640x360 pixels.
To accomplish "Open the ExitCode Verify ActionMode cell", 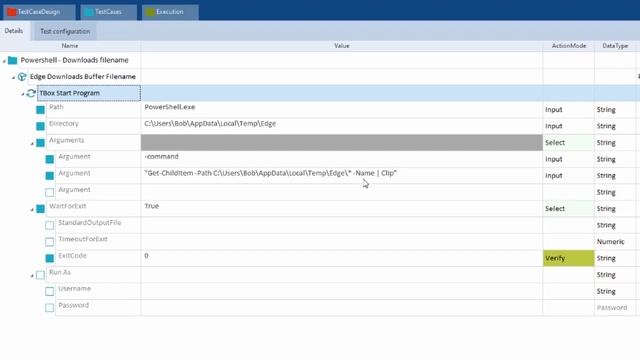I will [x=569, y=258].
